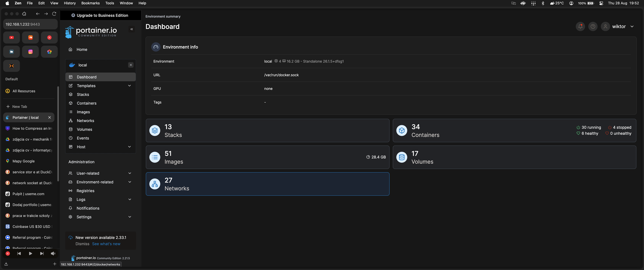Switch to Coinbase US $30 USD tab
The width and height of the screenshot is (644, 270).
tap(29, 227)
